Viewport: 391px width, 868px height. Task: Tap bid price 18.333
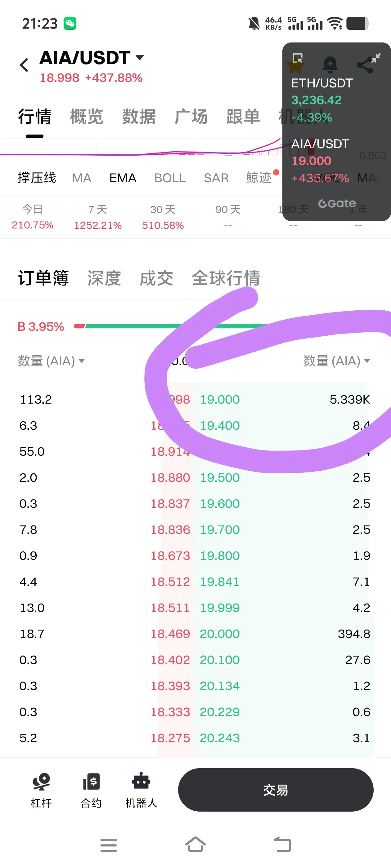pyautogui.click(x=170, y=712)
